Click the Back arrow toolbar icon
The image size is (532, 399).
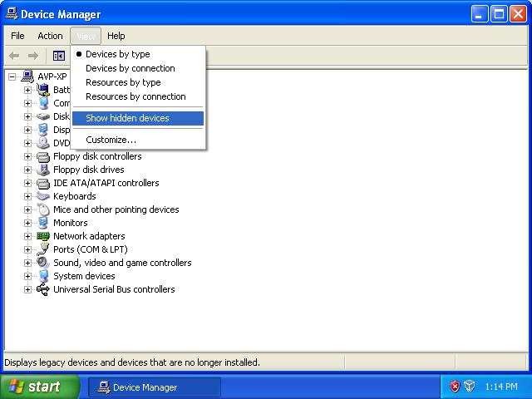coord(14,56)
